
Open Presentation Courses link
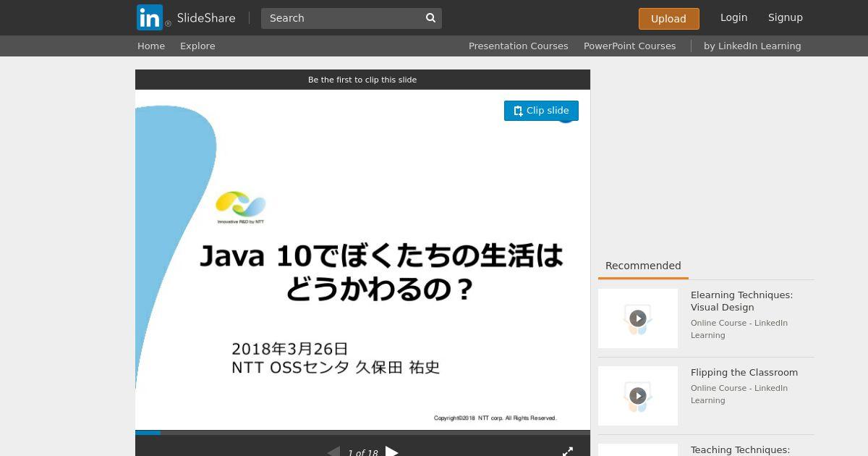coord(518,46)
